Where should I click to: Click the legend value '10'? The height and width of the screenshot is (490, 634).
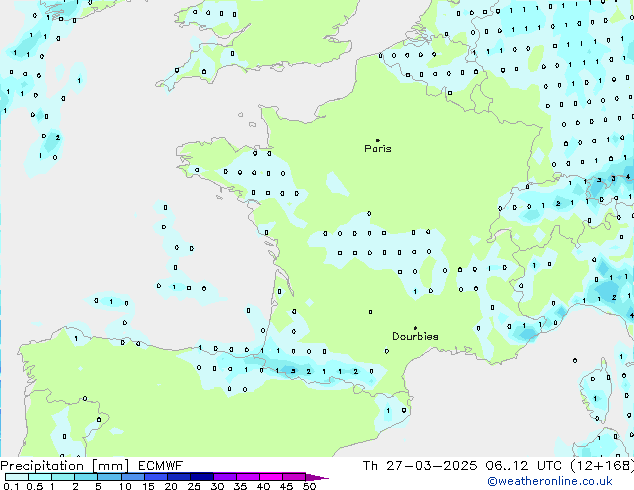(125, 486)
